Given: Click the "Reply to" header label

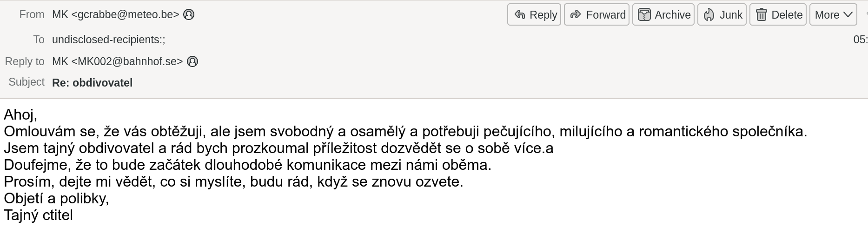Looking at the screenshot, I should coord(25,61).
